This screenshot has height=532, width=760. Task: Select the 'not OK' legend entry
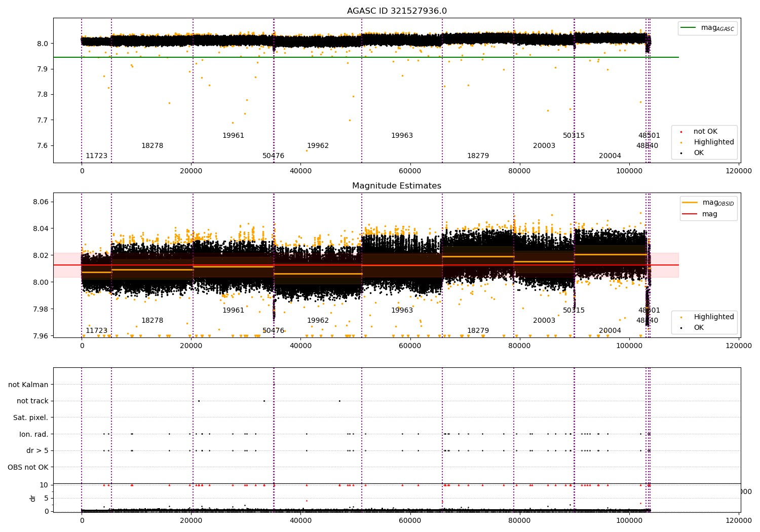tap(705, 132)
